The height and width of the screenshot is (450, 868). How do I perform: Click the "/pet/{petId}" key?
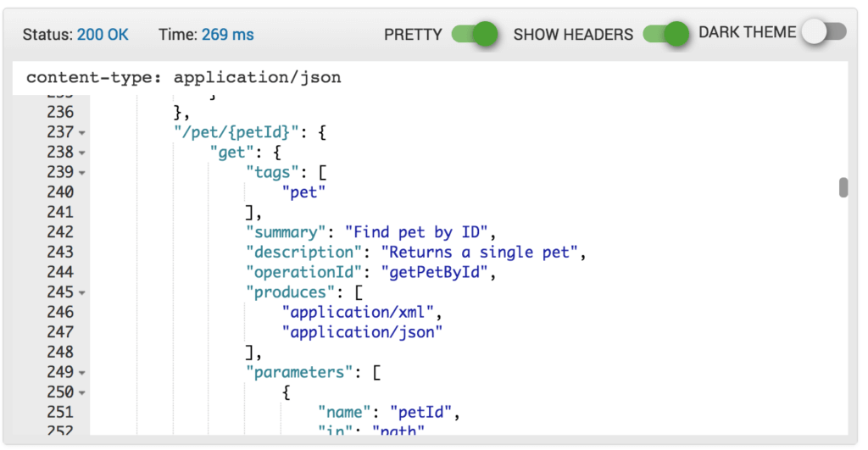[x=236, y=132]
